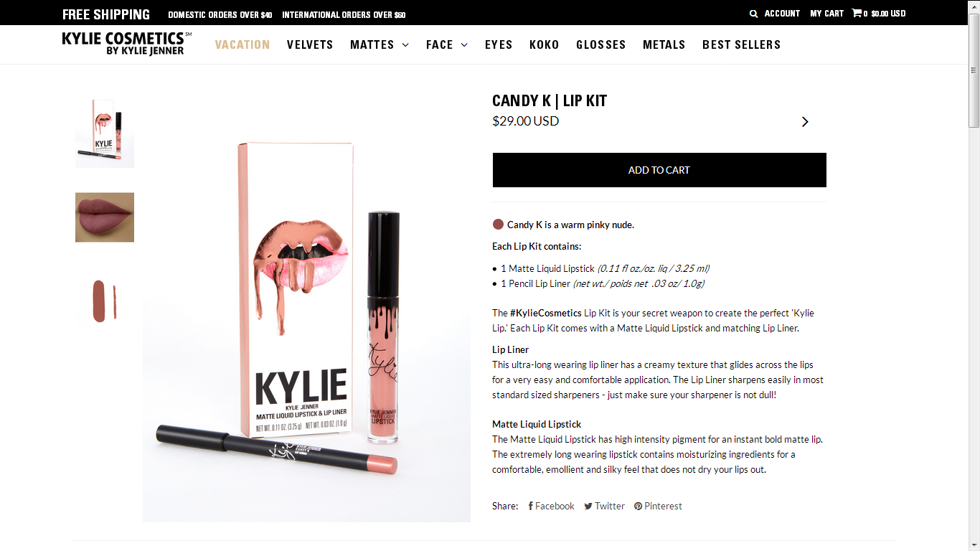Share on Pinterest
This screenshot has width=980, height=551.
click(658, 506)
